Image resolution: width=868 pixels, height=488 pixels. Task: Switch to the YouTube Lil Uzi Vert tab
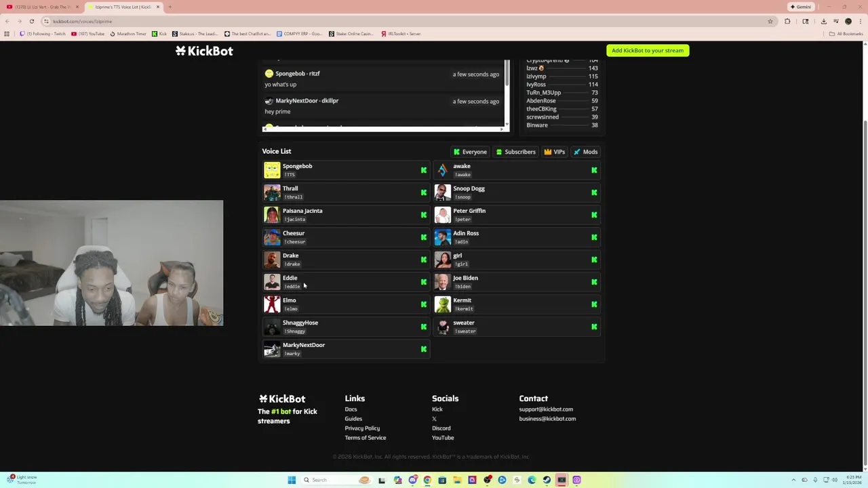click(x=42, y=7)
